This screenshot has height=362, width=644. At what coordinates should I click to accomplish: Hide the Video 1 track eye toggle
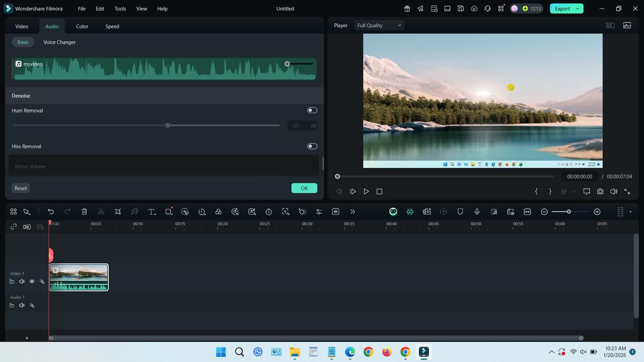pyautogui.click(x=32, y=281)
